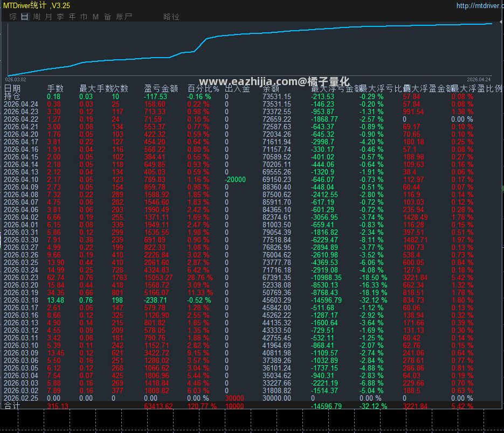The width and height of the screenshot is (504, 433).
Task: Click the -0.52 % percentage value
Action: [199, 301]
